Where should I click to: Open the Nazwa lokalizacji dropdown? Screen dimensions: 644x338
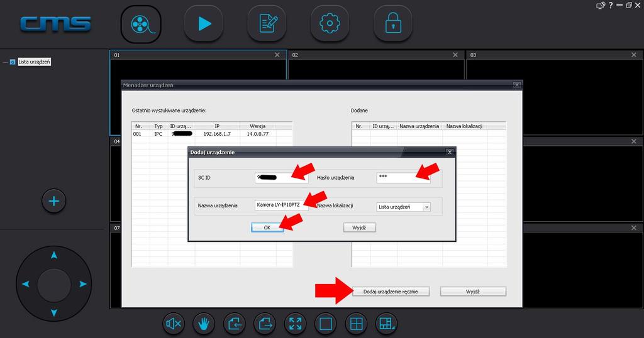click(x=427, y=207)
